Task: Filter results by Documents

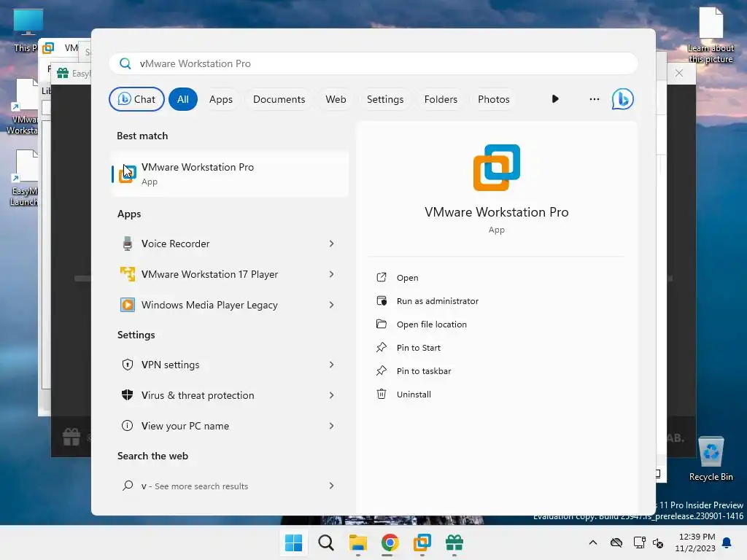Action: pyautogui.click(x=279, y=99)
